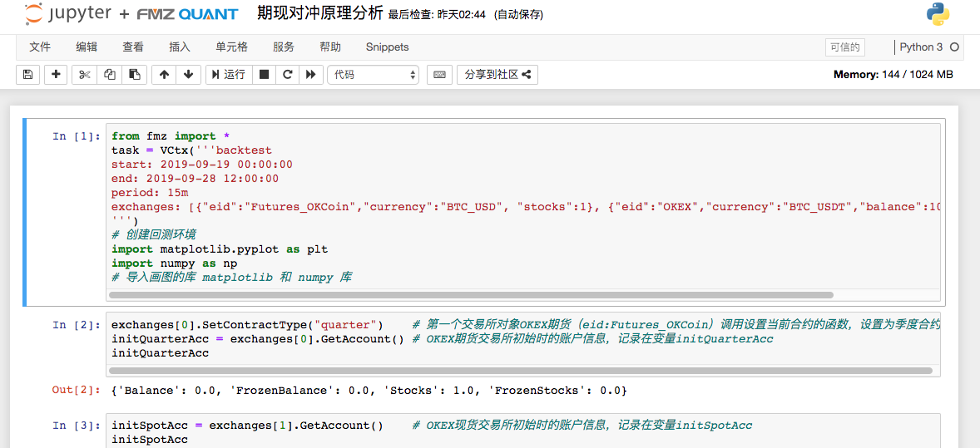Click the Python logo icon

[x=938, y=14]
